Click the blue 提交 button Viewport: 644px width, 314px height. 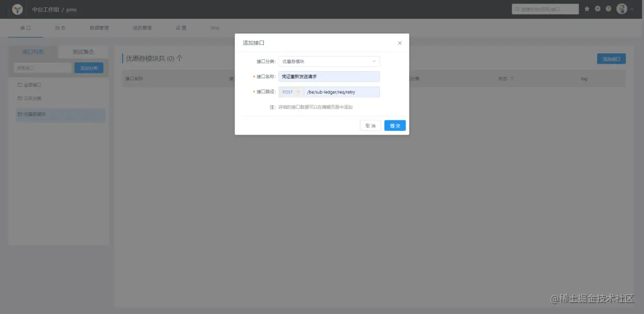(x=395, y=126)
